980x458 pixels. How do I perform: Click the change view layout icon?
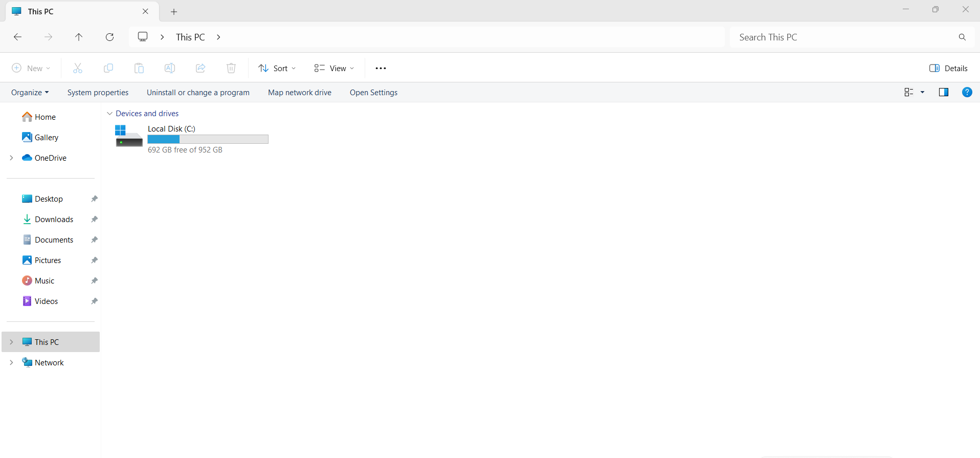coord(909,92)
